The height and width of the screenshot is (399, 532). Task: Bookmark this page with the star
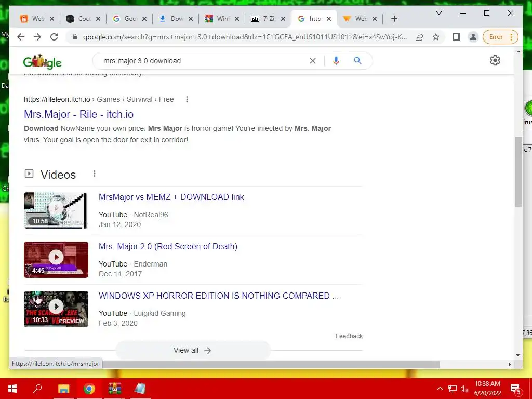tap(436, 37)
